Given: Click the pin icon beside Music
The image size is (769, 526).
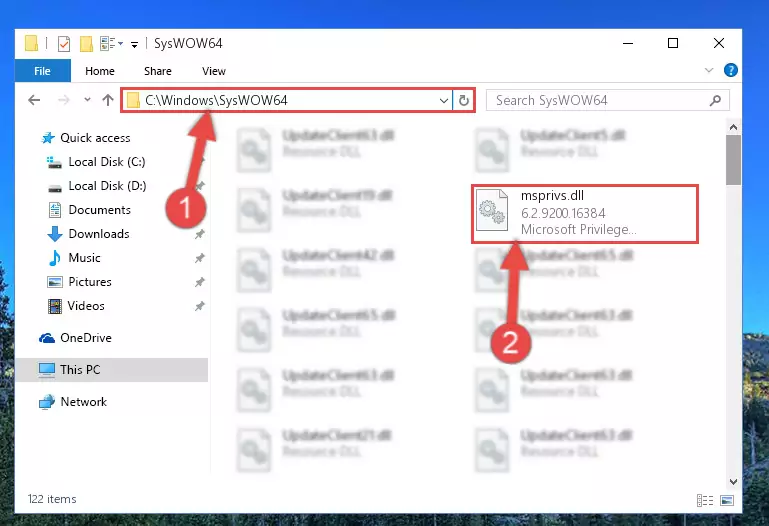Looking at the screenshot, I should pos(199,258).
